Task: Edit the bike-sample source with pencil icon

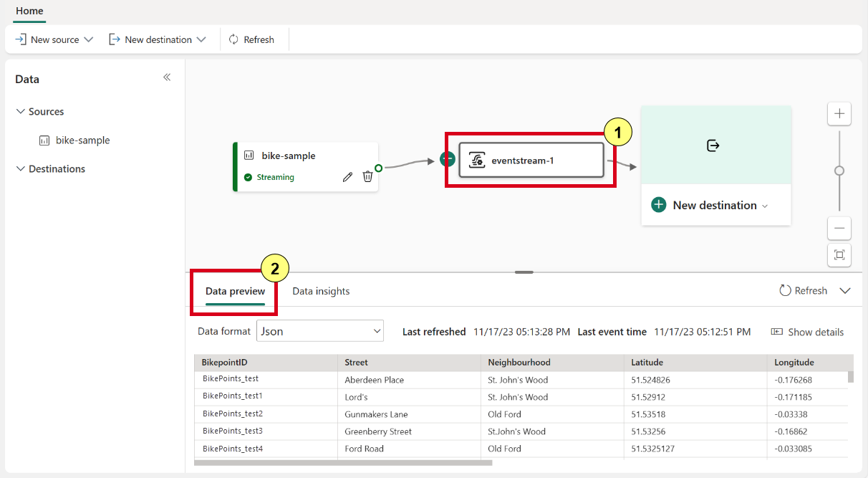Action: point(347,176)
